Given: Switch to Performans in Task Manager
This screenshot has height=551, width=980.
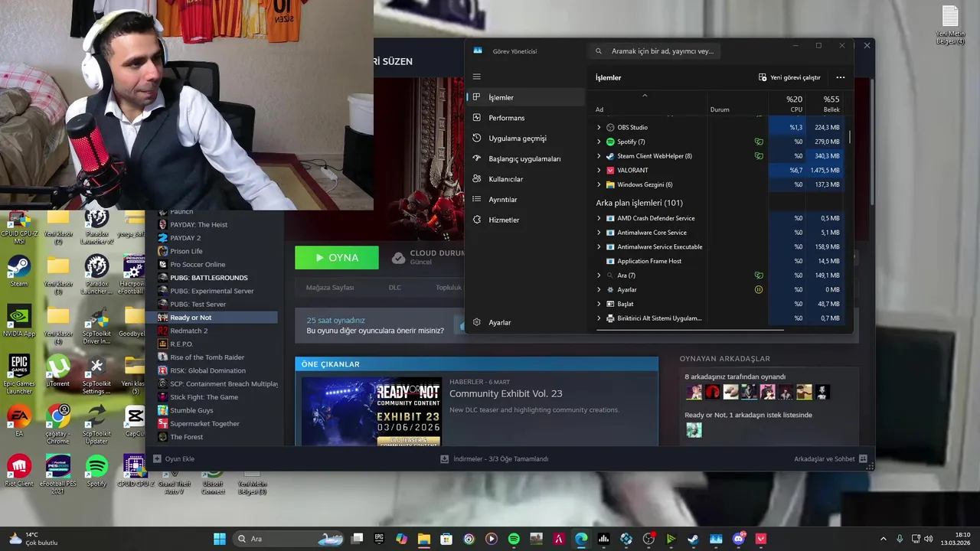Looking at the screenshot, I should click(x=525, y=118).
